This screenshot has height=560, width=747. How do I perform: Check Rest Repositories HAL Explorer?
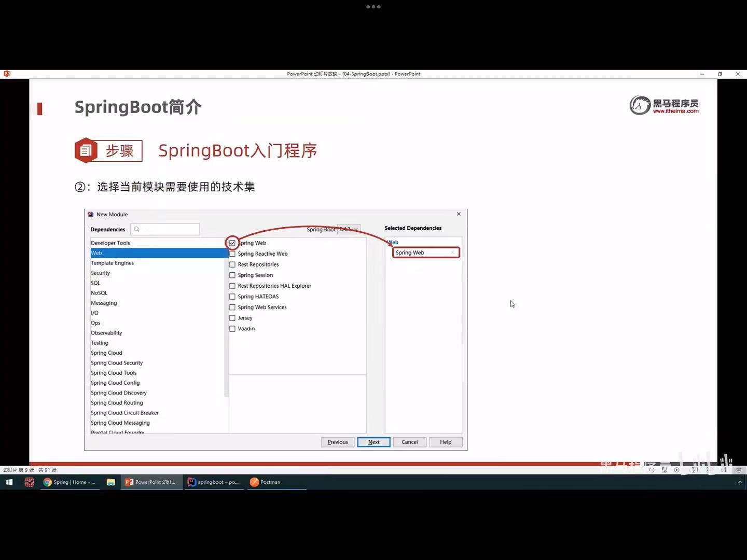coord(232,286)
